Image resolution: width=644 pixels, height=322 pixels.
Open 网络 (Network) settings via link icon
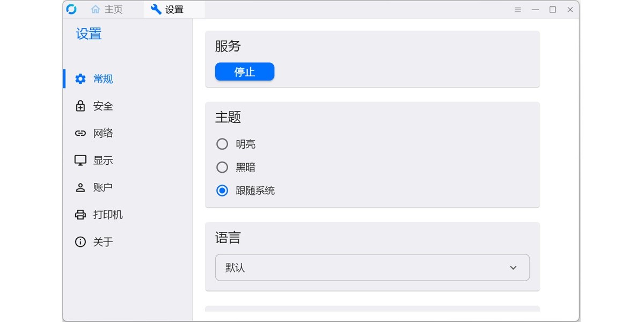coord(79,133)
